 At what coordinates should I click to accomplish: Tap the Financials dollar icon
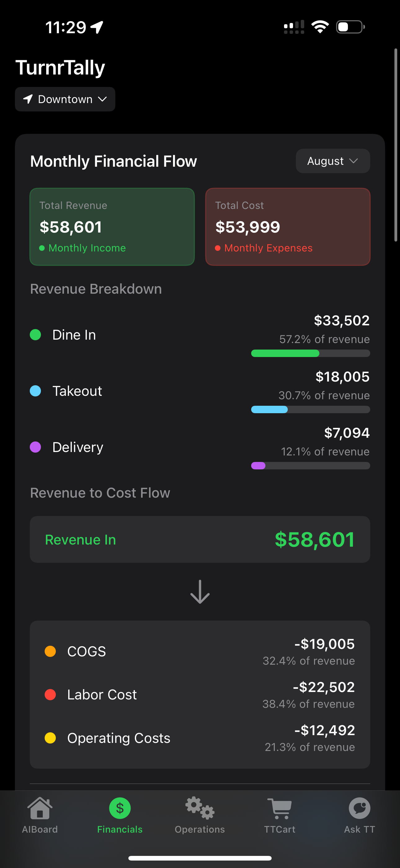tap(119, 809)
